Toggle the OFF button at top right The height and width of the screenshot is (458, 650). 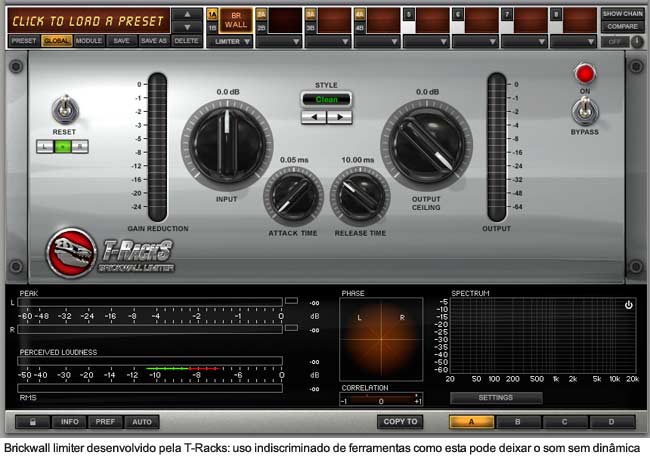(615, 42)
